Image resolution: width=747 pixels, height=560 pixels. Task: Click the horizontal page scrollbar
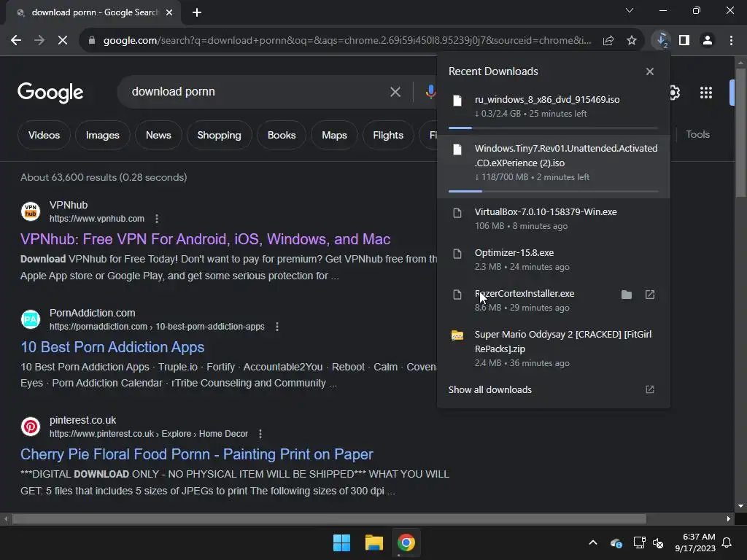click(x=329, y=518)
